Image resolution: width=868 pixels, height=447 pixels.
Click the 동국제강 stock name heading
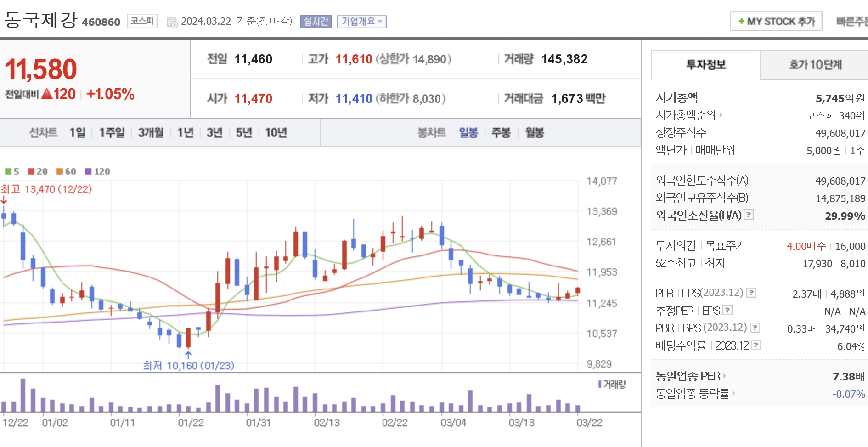tap(41, 20)
